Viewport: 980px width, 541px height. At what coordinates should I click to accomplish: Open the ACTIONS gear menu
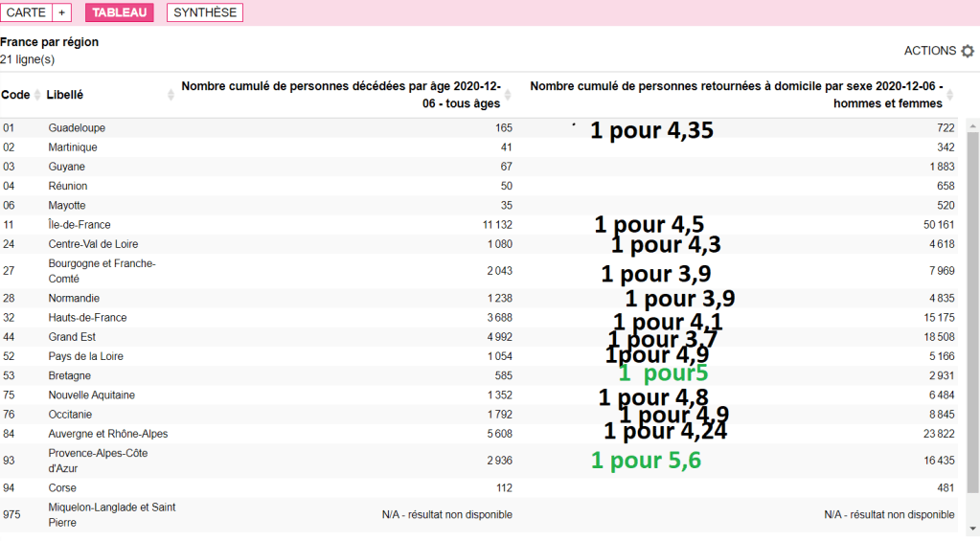click(967, 51)
